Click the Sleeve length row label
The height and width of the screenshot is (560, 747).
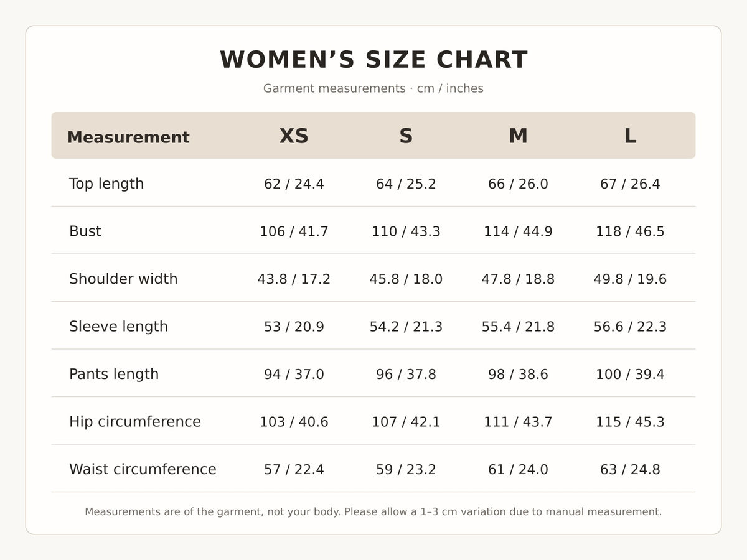tap(118, 326)
